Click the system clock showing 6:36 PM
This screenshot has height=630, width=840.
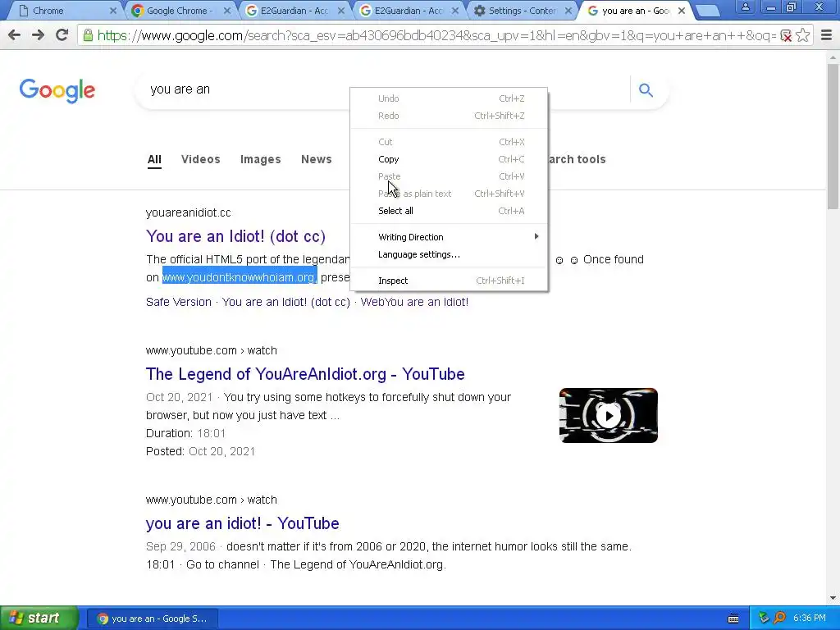click(810, 619)
